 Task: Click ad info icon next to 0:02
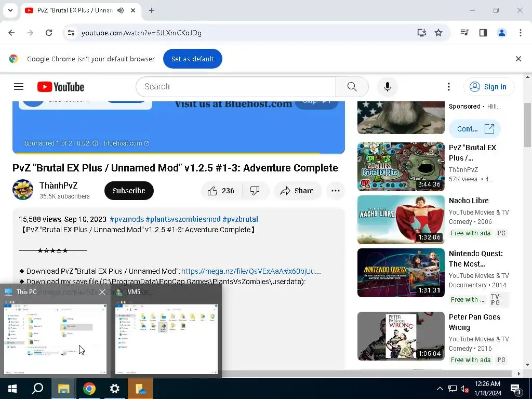point(96,143)
